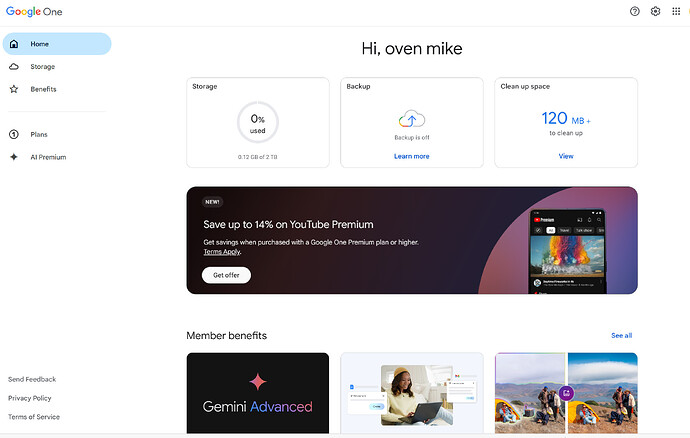Open Settings gear icon
Image resolution: width=690 pixels, height=438 pixels.
pyautogui.click(x=655, y=11)
